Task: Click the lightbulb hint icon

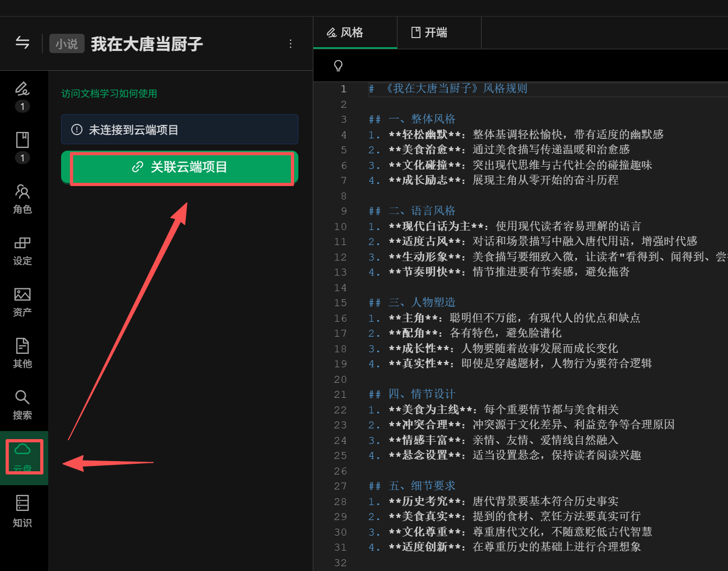Action: [x=338, y=65]
